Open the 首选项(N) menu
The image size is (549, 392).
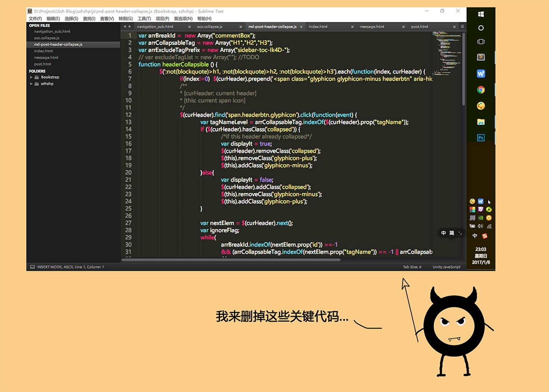click(183, 19)
